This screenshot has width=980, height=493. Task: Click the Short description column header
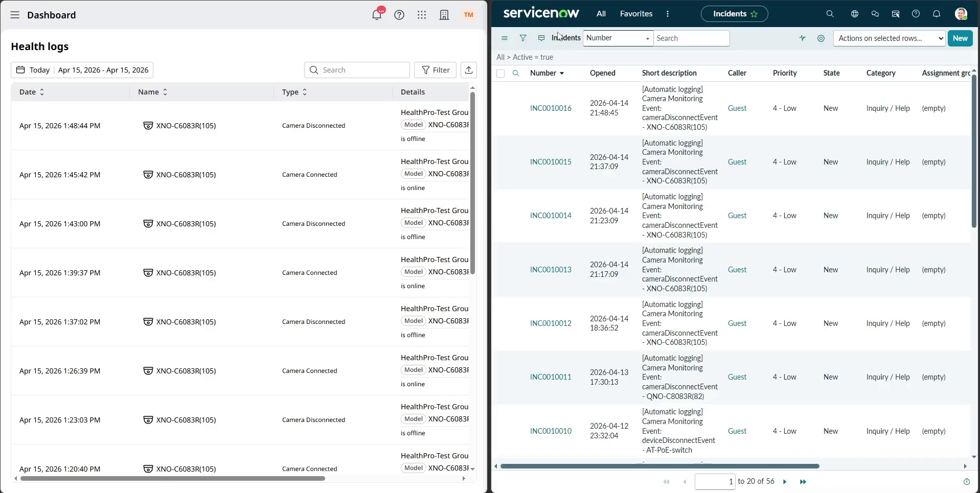pos(669,73)
